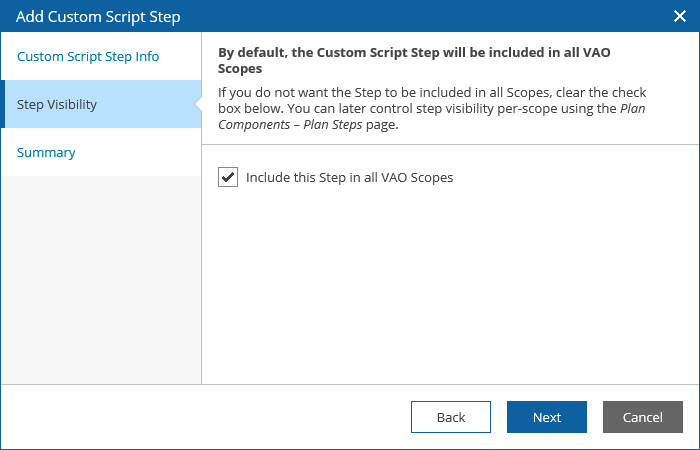Click Next to continue the wizard
700x450 pixels.
point(546,417)
